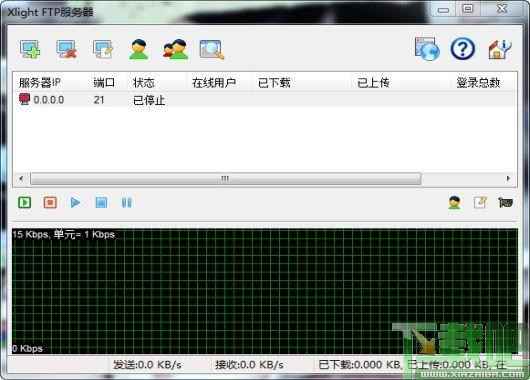530x380 pixels.
Task: Start server with green play button
Action: (x=25, y=203)
